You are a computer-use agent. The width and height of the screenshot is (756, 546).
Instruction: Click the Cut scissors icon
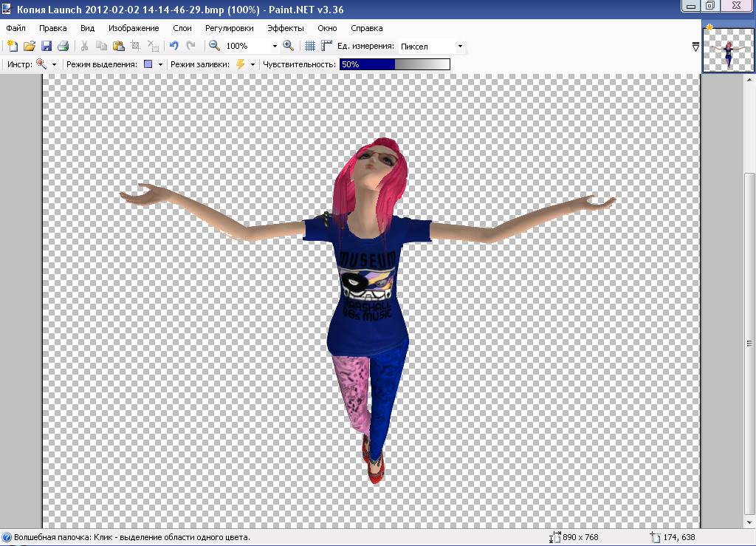[84, 46]
